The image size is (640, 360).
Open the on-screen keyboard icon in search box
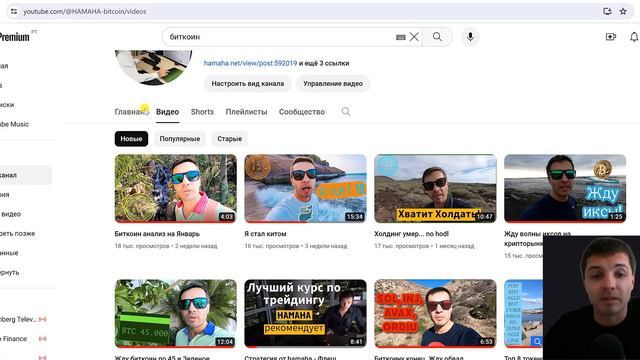click(400, 37)
